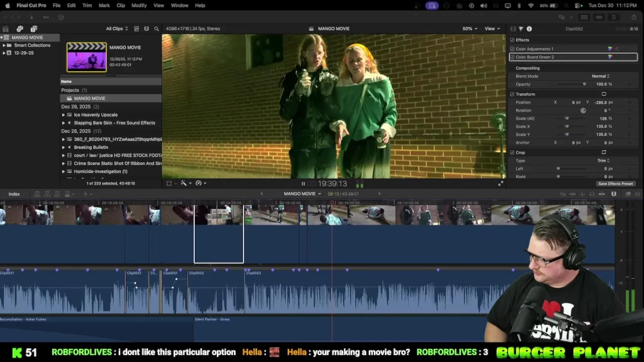Toggle filmstrip and list view icon
The width and height of the screenshot is (644, 362).
tap(146, 29)
